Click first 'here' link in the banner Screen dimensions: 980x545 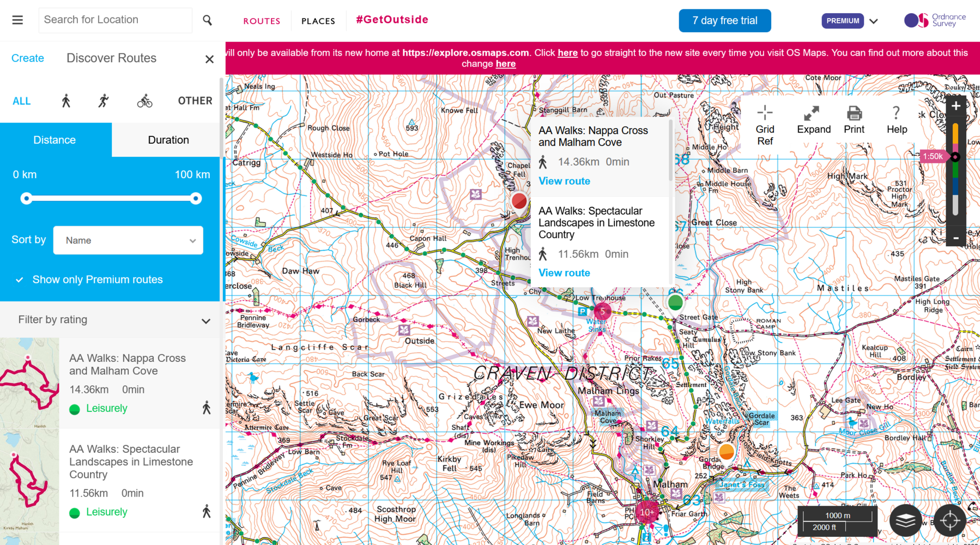567,53
